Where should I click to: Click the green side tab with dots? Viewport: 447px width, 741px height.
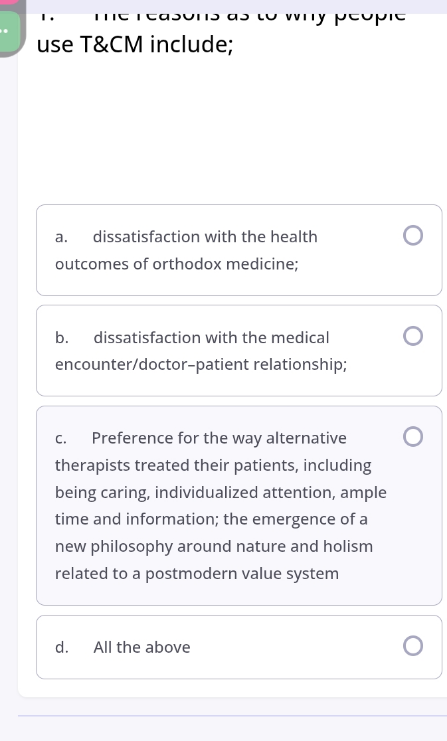point(9,33)
